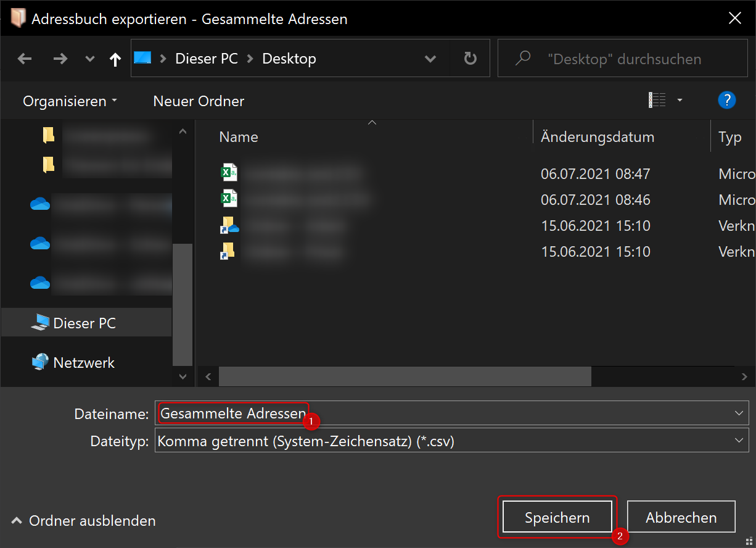Open the Organisieren menu
Image resolution: width=756 pixels, height=548 pixels.
pyautogui.click(x=70, y=101)
